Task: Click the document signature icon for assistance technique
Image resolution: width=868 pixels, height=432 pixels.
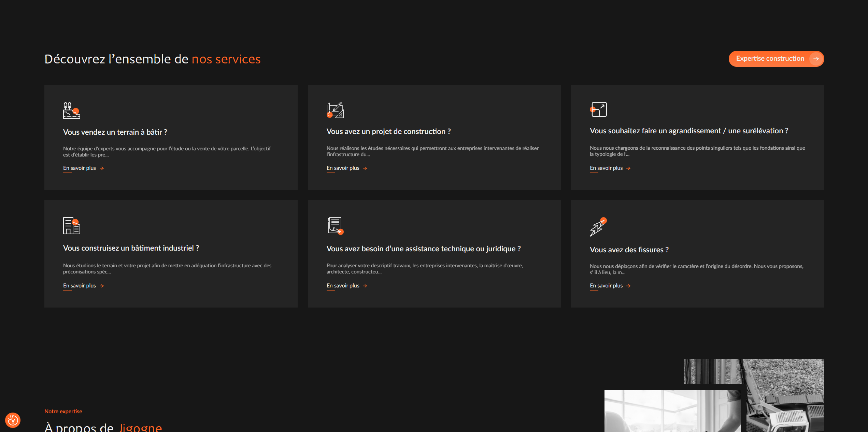Action: 335,226
